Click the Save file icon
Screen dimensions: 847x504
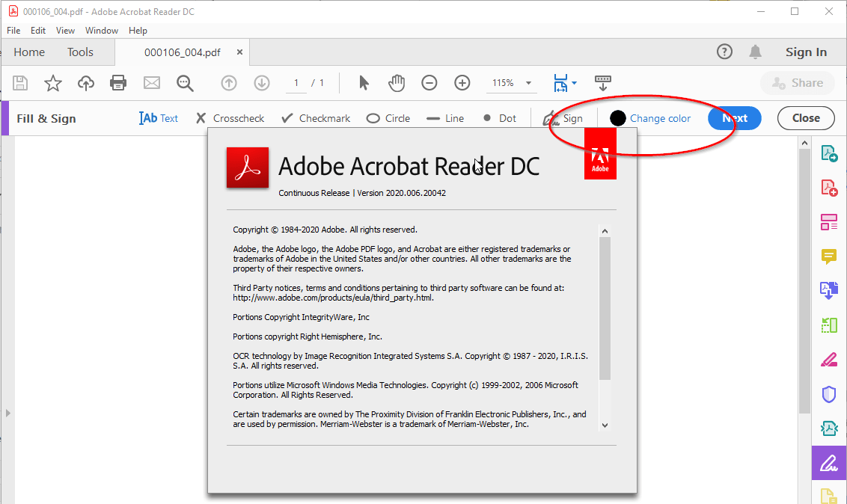coord(20,82)
